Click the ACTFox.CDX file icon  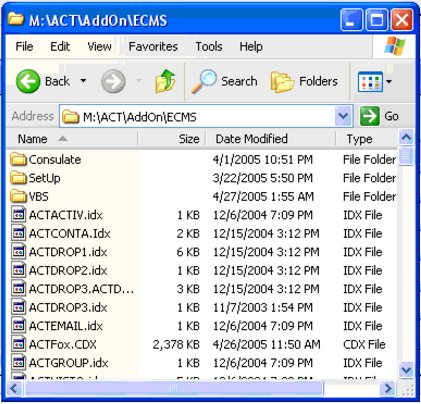click(x=18, y=344)
